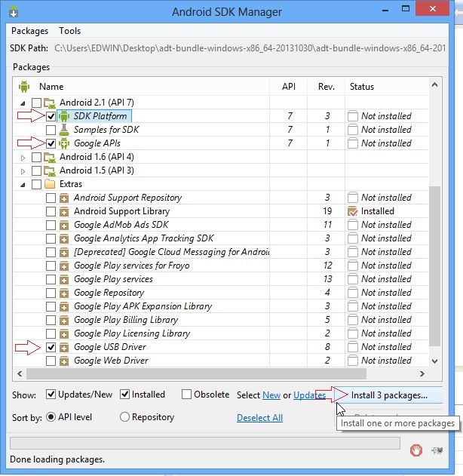Open the SDK Manager log icon
The width and height of the screenshot is (463, 476).
click(437, 450)
